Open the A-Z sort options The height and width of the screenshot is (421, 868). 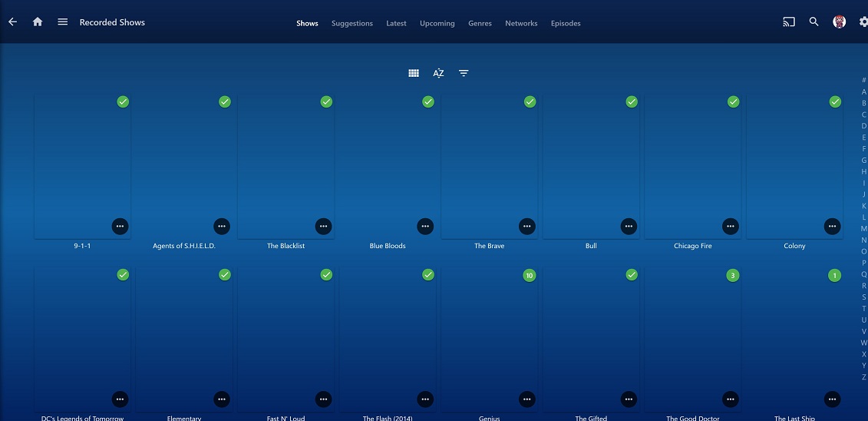[x=438, y=73]
